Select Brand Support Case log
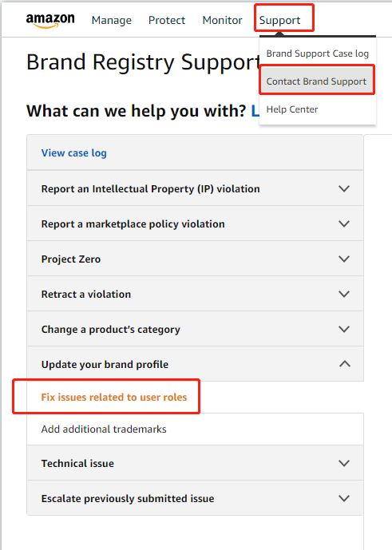 317,53
